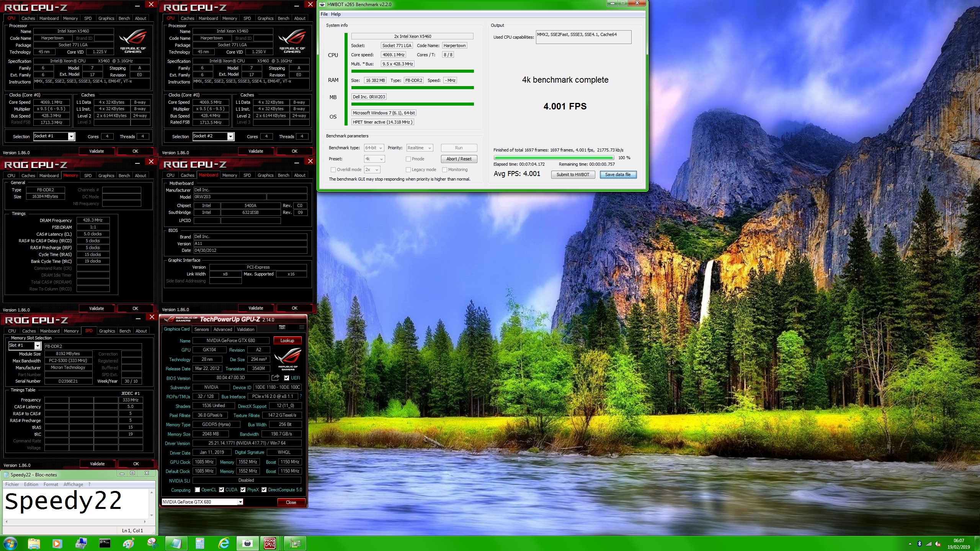Click the Show desktop strip at taskbar end
The image size is (980, 551).
tap(977, 543)
